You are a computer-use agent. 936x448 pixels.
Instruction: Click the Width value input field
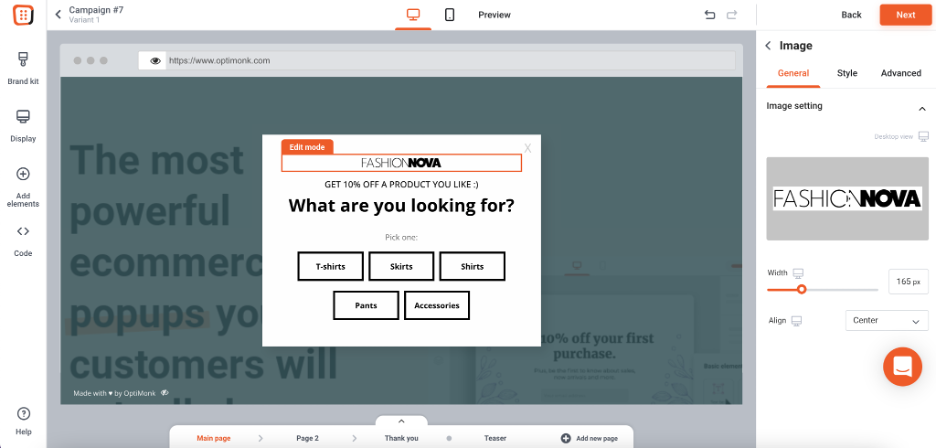[908, 281]
